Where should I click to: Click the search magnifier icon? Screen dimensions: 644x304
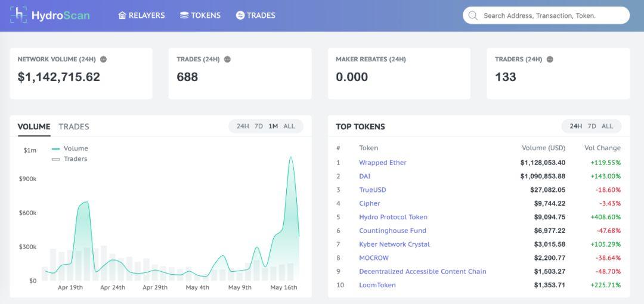pyautogui.click(x=473, y=15)
